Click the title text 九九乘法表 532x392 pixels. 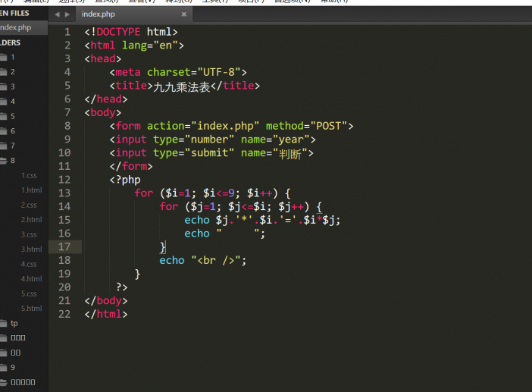click(x=182, y=86)
